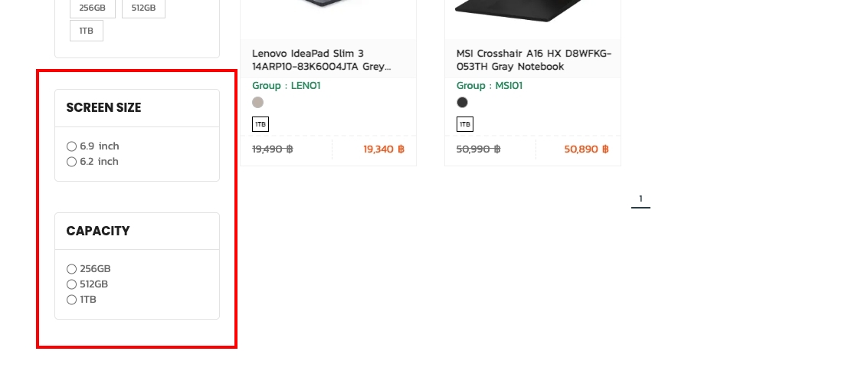Click the 19,340 ฿ sale price
Image resolution: width=868 pixels, height=371 pixels.
click(383, 149)
